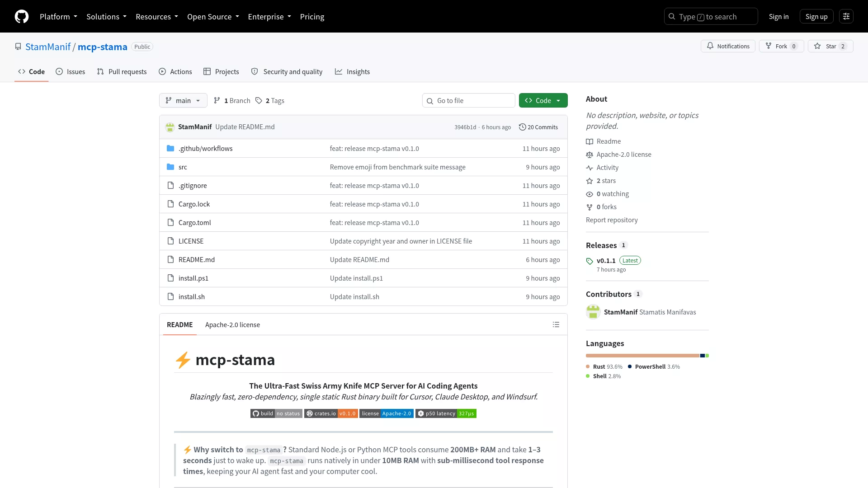Click the Report repository link
Viewport: 868px width, 488px height.
(x=612, y=220)
